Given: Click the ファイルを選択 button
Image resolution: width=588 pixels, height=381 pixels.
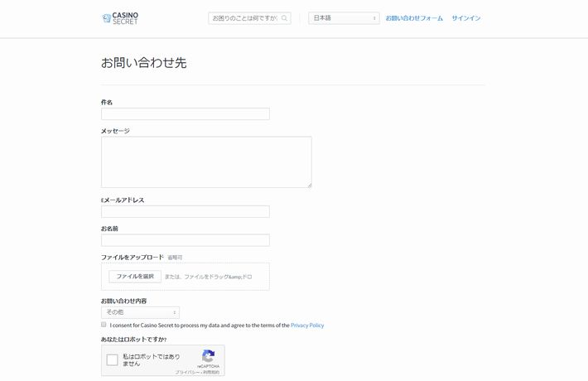Looking at the screenshot, I should tap(135, 277).
